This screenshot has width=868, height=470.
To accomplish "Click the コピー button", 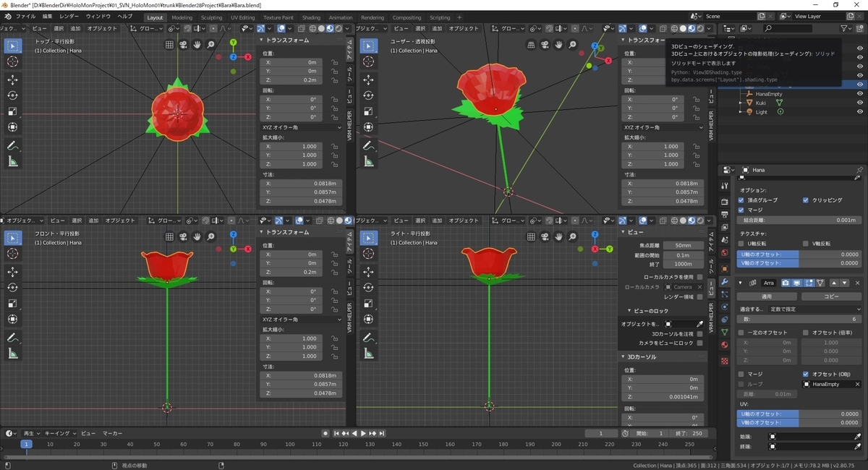I will [x=832, y=296].
